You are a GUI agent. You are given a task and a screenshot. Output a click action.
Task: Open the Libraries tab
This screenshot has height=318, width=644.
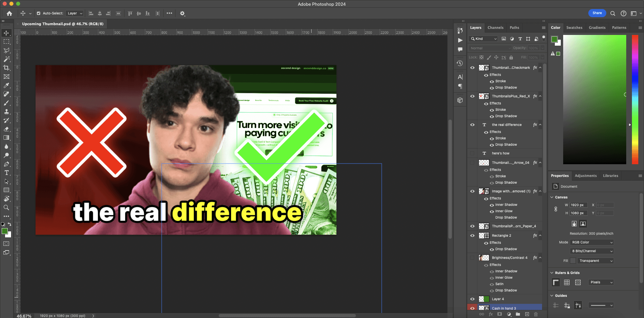pos(610,176)
